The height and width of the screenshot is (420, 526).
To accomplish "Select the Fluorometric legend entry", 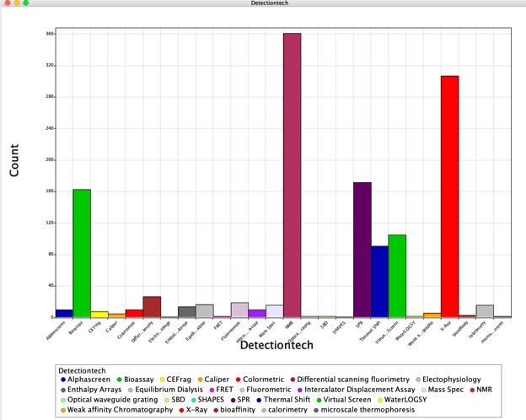I will pyautogui.click(x=266, y=390).
